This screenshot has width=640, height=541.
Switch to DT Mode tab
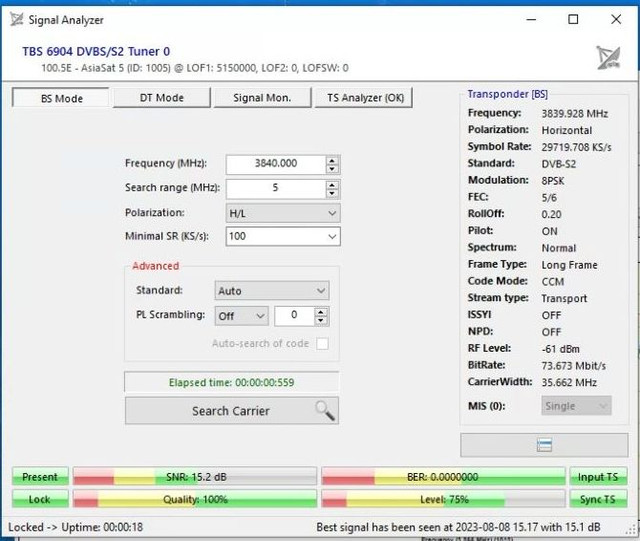(162, 98)
